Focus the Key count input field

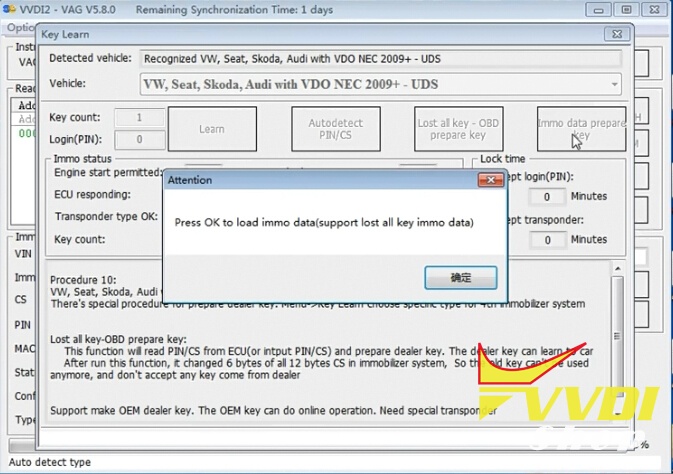click(139, 118)
